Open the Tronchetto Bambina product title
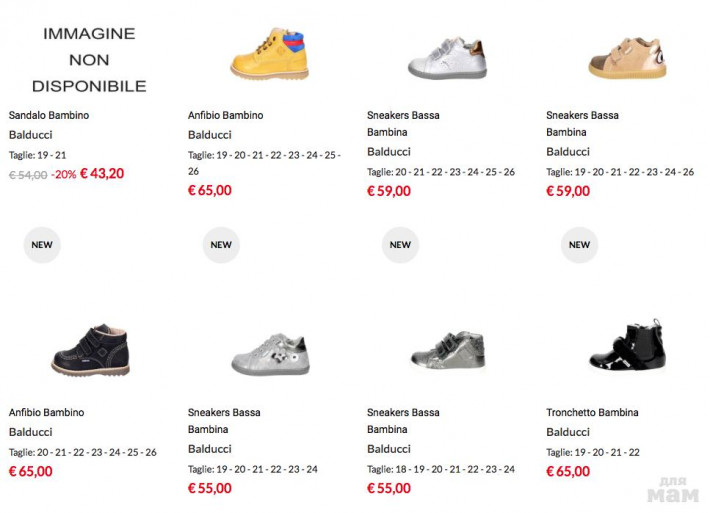This screenshot has width=710, height=513. pos(592,412)
